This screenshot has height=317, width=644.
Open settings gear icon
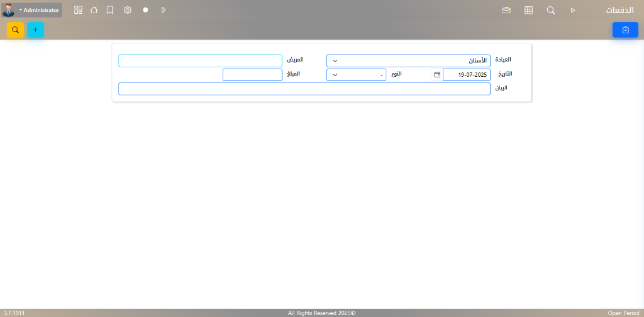point(128,10)
